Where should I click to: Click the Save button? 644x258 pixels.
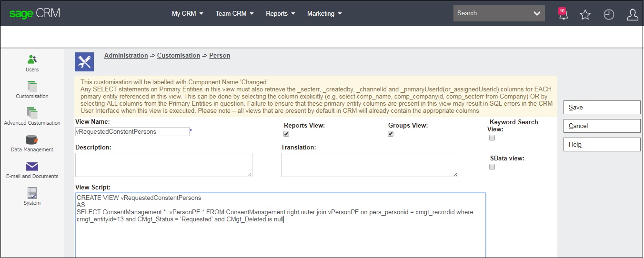(602, 107)
